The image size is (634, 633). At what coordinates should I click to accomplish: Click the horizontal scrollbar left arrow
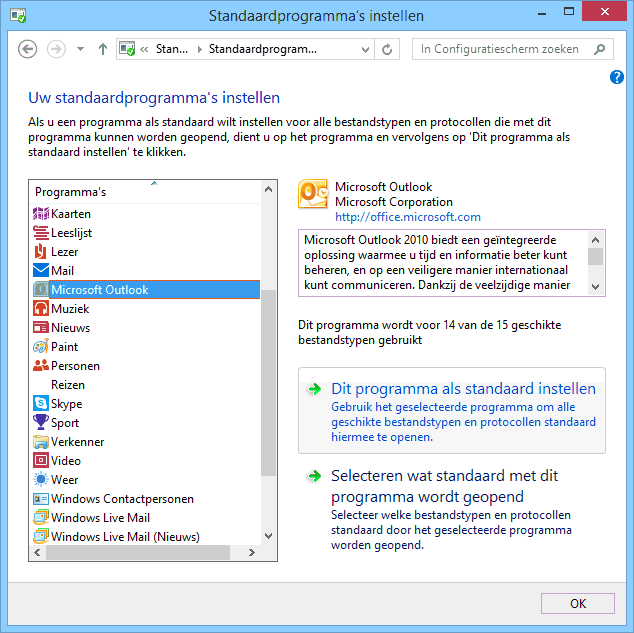pyautogui.click(x=38, y=552)
